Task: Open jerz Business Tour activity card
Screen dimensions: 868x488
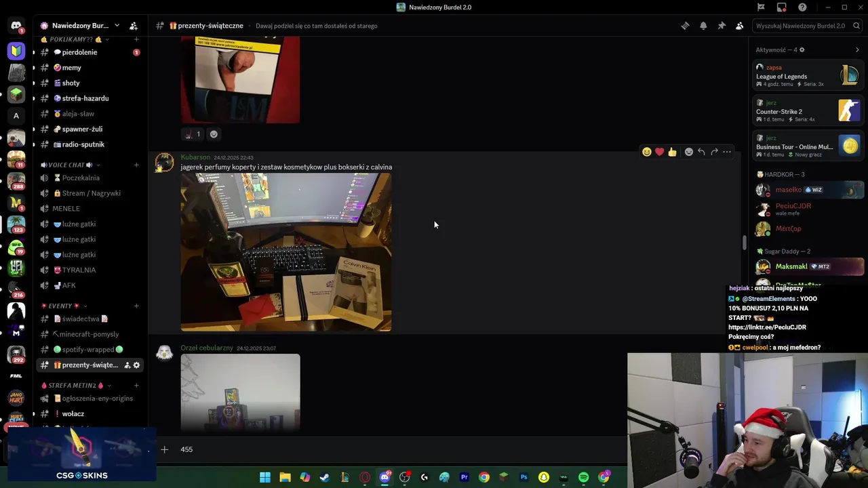Action: (808, 146)
